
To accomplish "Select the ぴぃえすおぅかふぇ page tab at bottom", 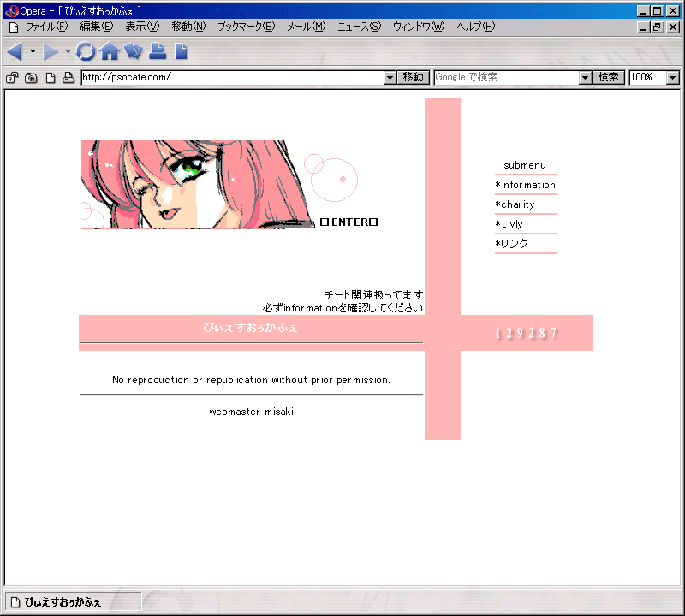I will pos(73,602).
